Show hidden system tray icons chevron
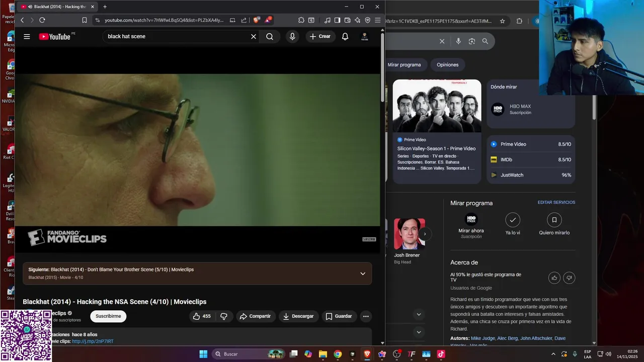This screenshot has height=362, width=644. coord(553,354)
